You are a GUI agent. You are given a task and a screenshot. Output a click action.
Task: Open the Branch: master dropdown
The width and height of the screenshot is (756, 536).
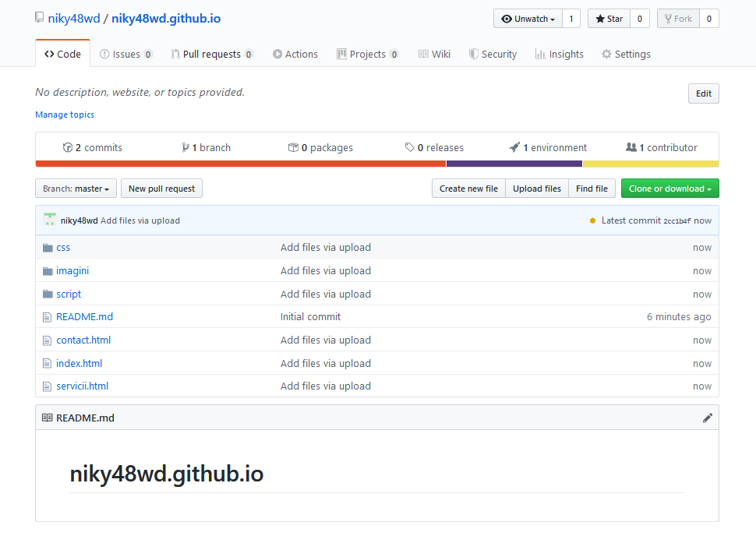75,188
